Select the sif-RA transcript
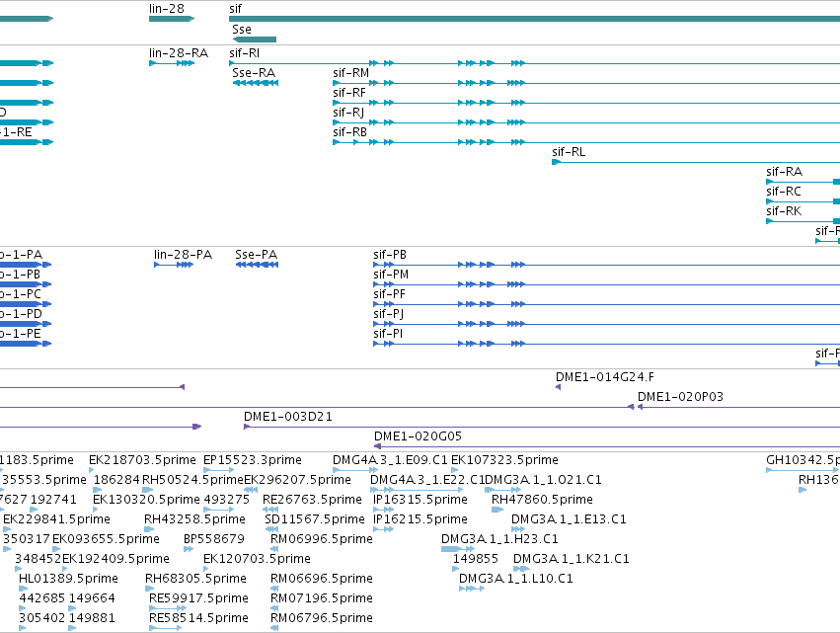Screen dimensions: 840x633 [785, 172]
